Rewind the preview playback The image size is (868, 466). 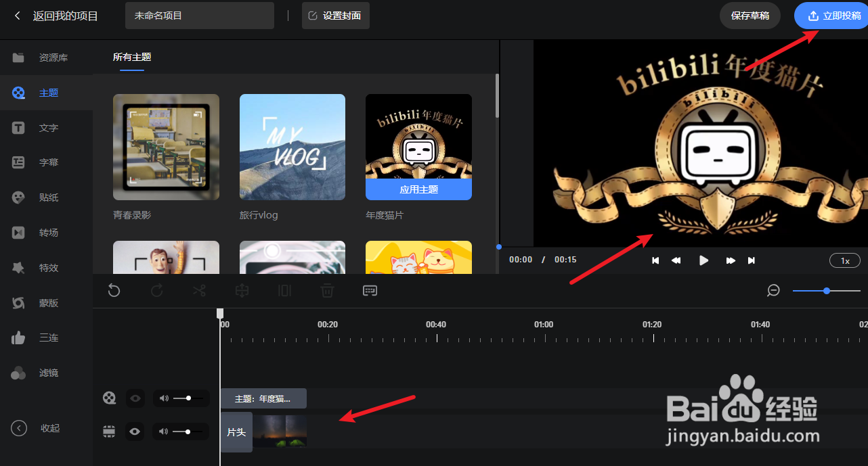pyautogui.click(x=676, y=260)
